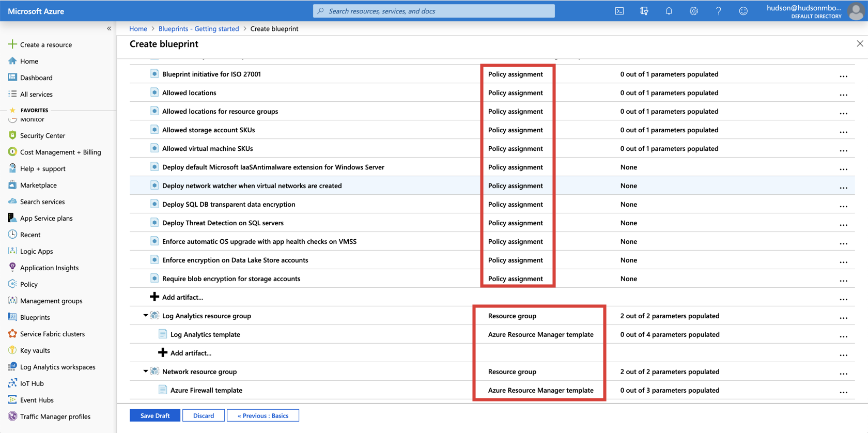
Task: Open Enforce automatic OS upgrade on VMSS artifact
Action: (259, 241)
